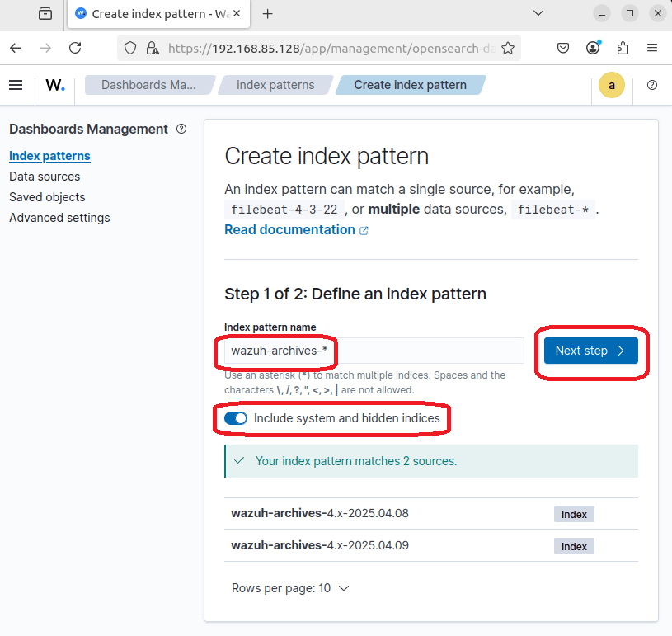Open the Firefox account icon

click(x=593, y=48)
